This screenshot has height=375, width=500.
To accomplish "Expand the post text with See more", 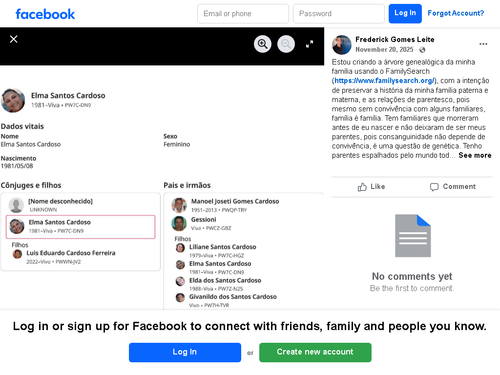I will click(475, 155).
